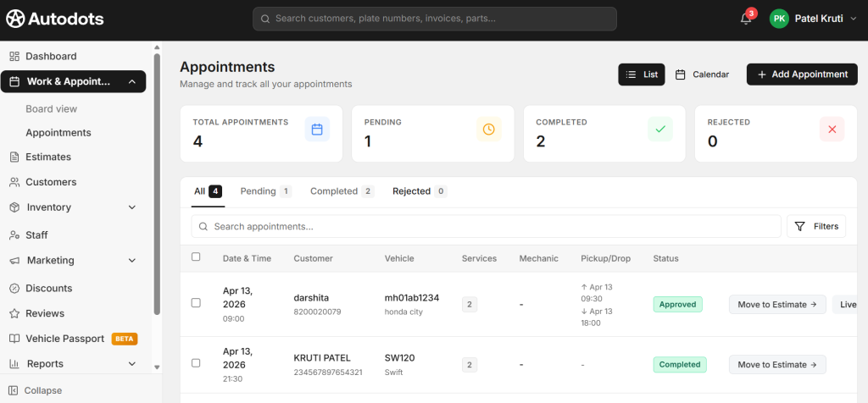Open the Staff sidebar icon
Viewport: 868px width, 403px height.
click(x=14, y=235)
